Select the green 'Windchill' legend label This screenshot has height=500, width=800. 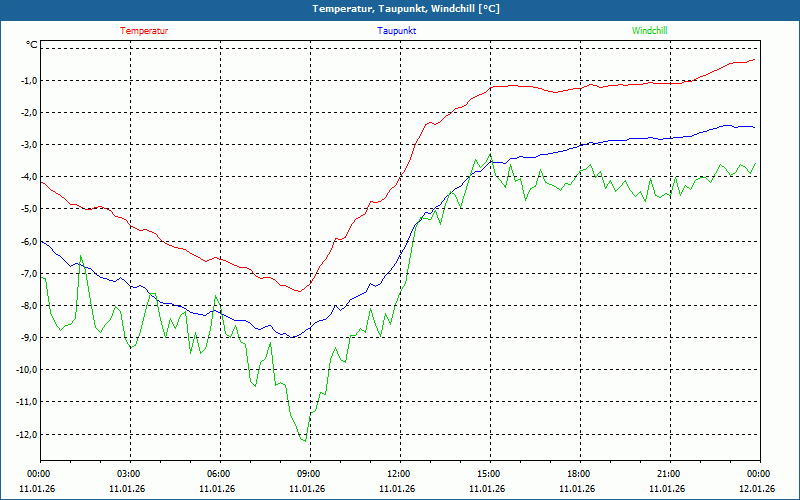tap(649, 31)
